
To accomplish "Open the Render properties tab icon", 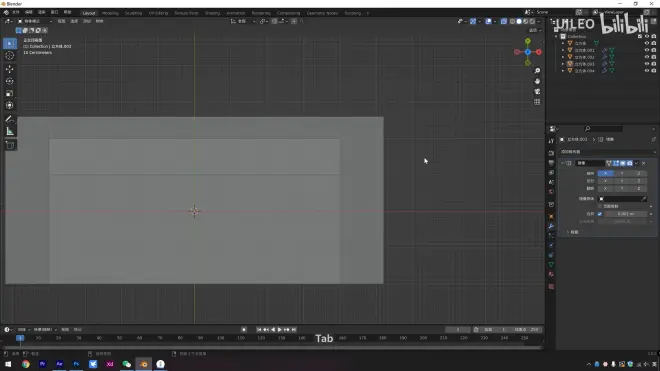I will [551, 153].
